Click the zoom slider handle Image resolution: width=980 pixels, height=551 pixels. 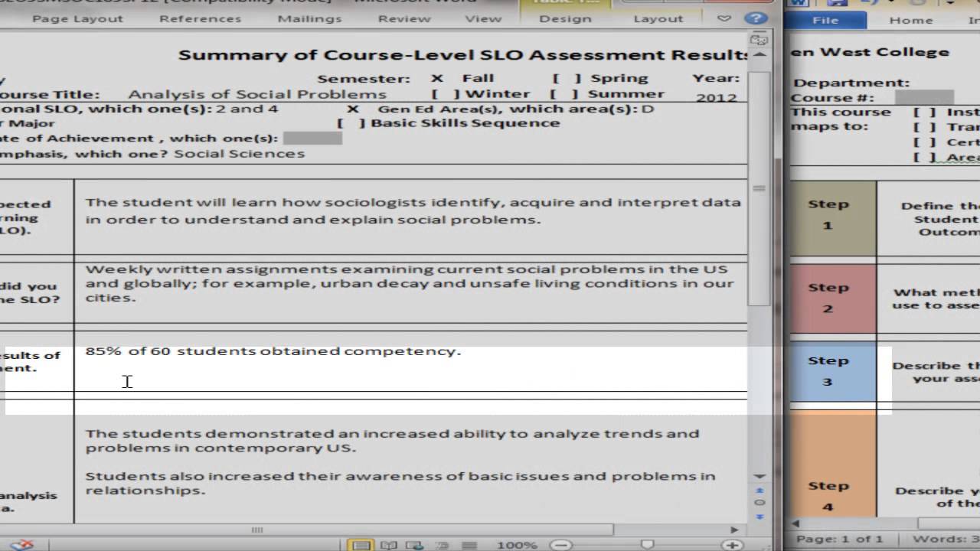(647, 545)
